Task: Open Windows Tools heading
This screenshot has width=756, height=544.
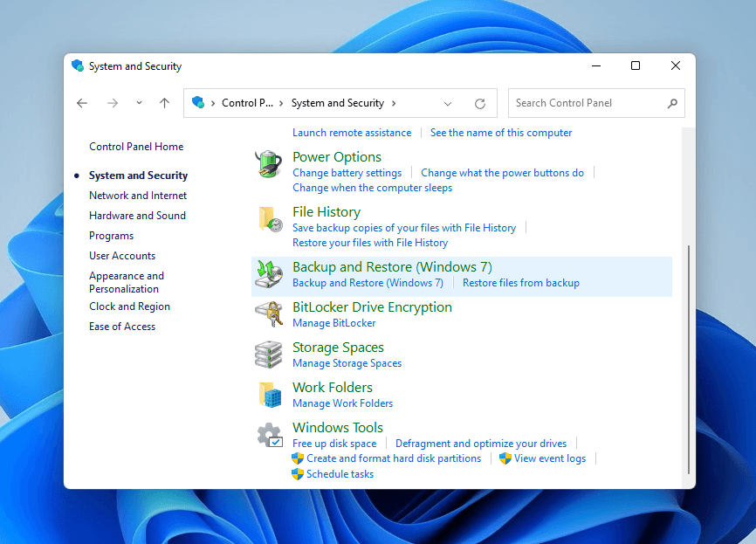Action: (338, 427)
